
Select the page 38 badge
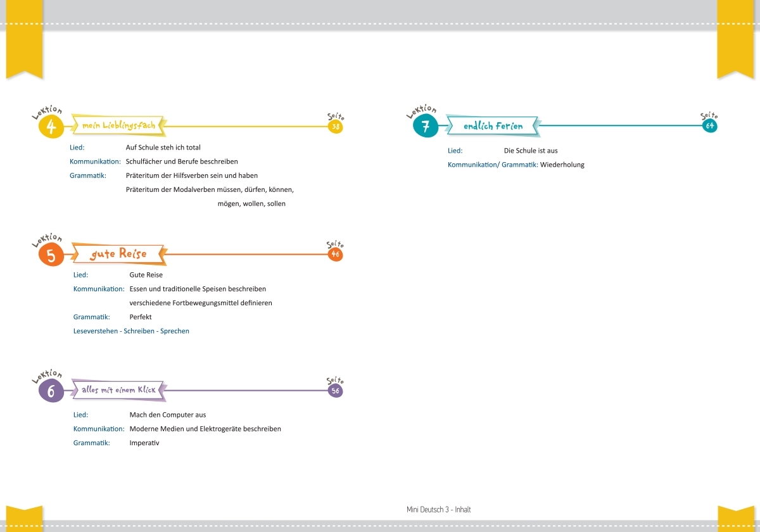(336, 127)
